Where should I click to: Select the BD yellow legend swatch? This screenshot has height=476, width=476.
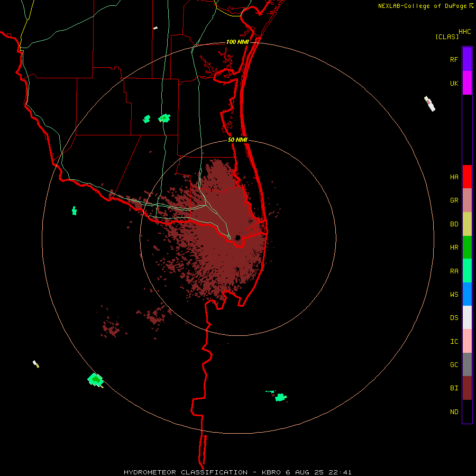[x=467, y=224]
